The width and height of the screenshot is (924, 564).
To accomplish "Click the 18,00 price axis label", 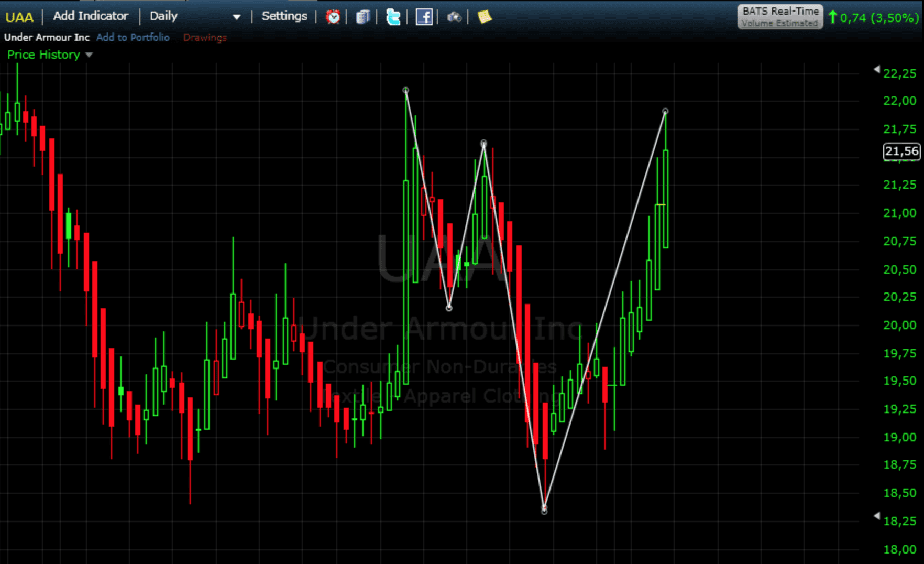I will [900, 549].
